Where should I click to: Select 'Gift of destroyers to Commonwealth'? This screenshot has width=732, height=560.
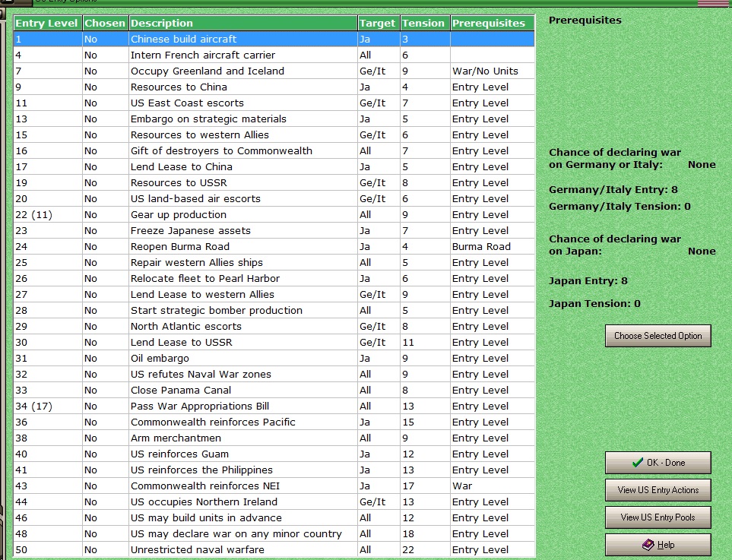point(274,150)
